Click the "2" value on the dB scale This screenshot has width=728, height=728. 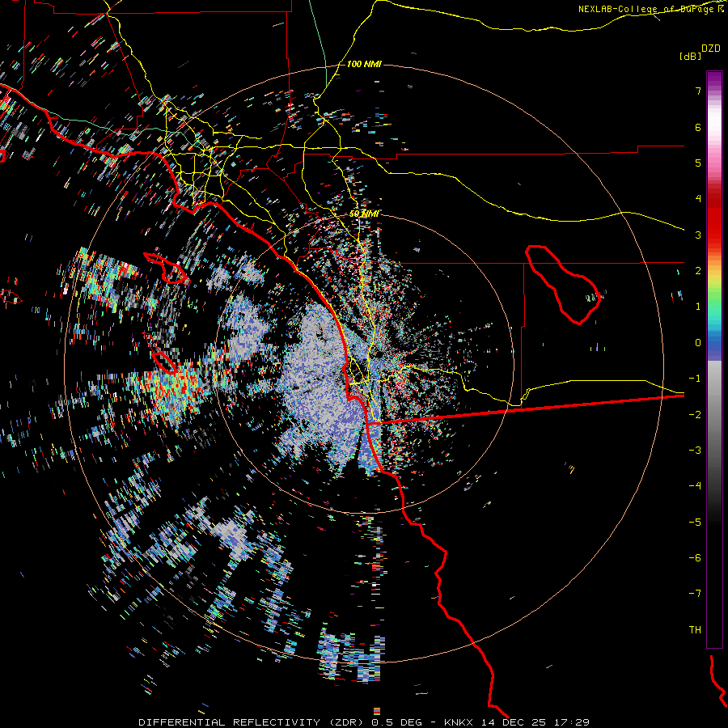tap(698, 271)
